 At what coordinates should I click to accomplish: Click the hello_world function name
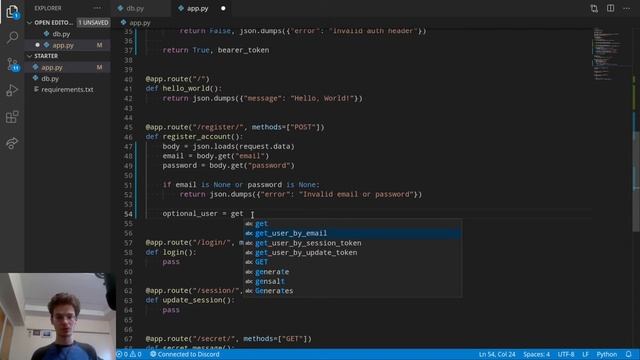pos(187,89)
